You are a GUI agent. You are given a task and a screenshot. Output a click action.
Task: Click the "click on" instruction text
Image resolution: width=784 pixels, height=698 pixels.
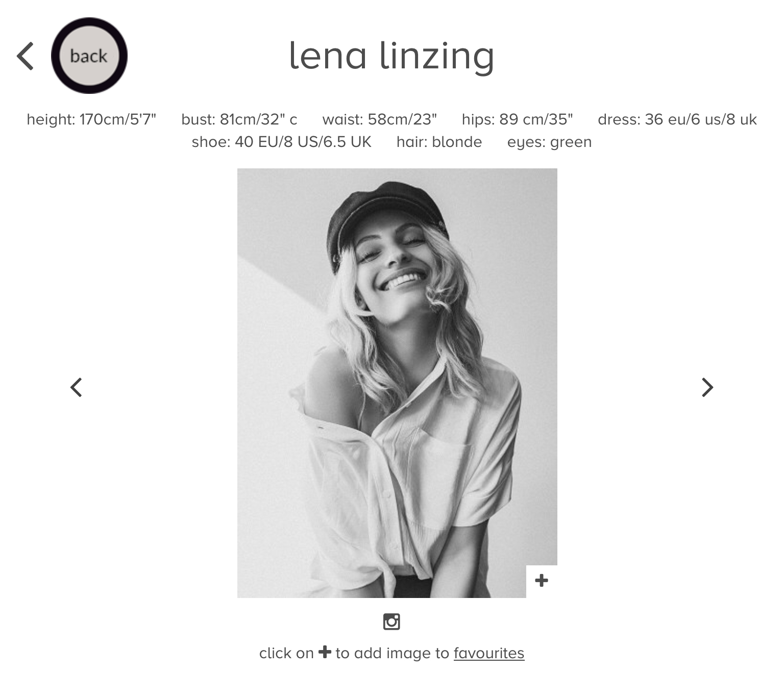coord(286,653)
